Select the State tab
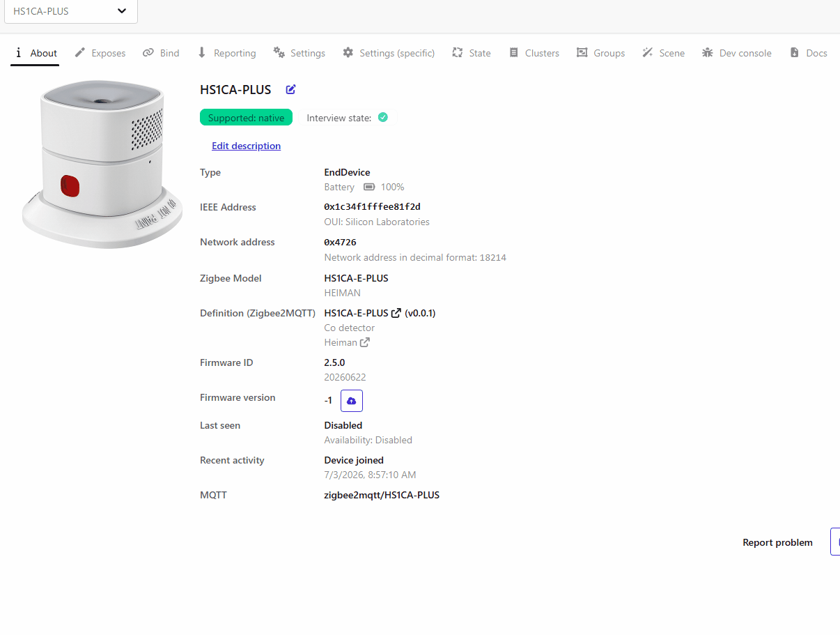The image size is (840, 635). pyautogui.click(x=472, y=53)
